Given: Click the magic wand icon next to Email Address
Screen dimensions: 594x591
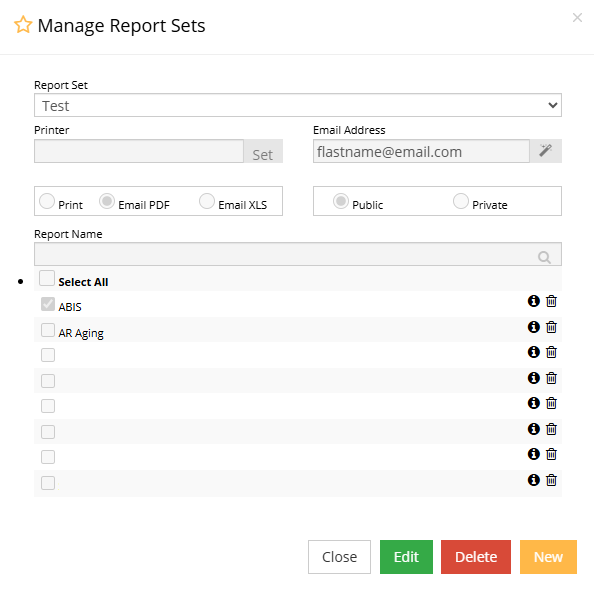Looking at the screenshot, I should (546, 151).
